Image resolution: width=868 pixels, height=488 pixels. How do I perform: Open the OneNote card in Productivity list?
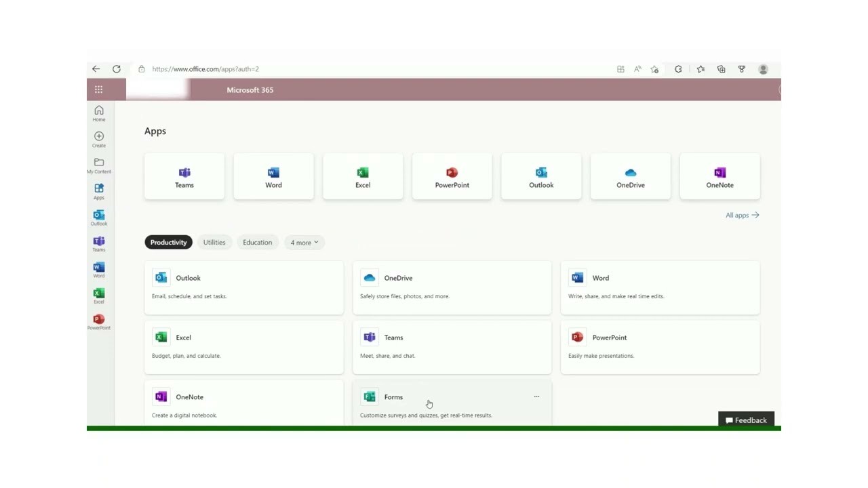coord(244,403)
